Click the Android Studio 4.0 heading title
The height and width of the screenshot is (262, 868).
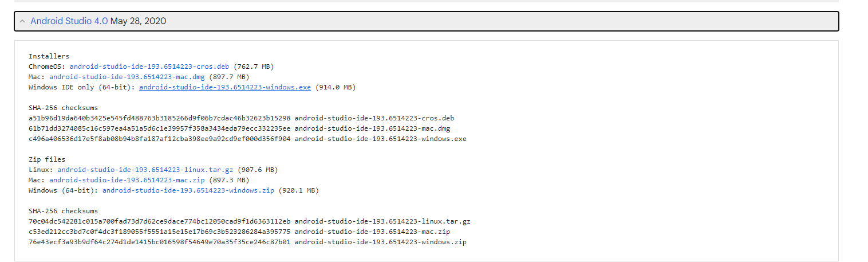pyautogui.click(x=69, y=21)
